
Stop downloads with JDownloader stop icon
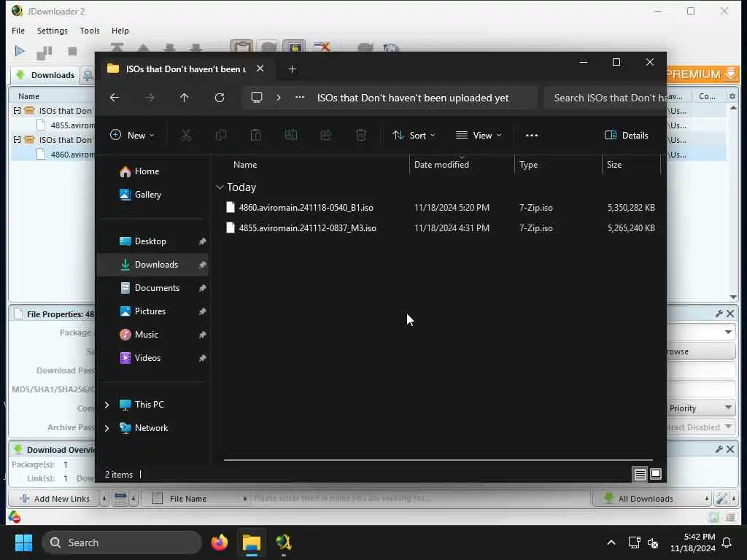pos(72,51)
